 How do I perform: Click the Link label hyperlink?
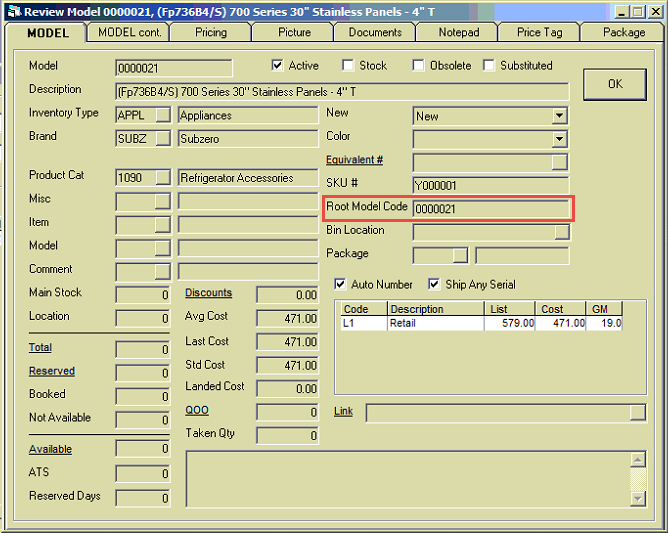coord(343,411)
